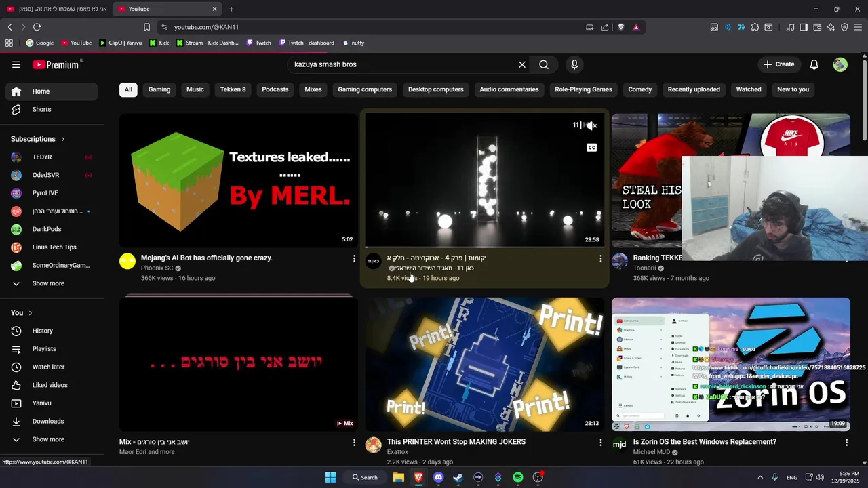Select the Recently uploaded chip
The height and width of the screenshot is (488, 868).
pos(694,89)
